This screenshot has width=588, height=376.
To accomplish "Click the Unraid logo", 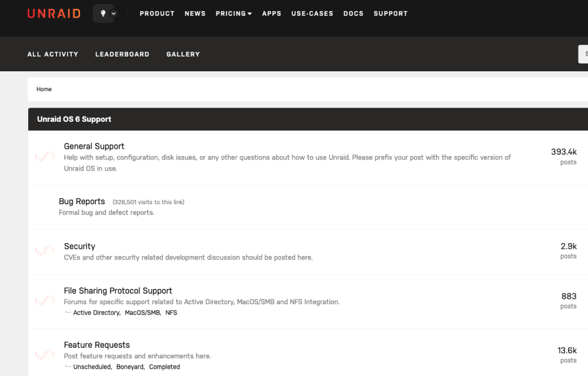I will tap(54, 14).
